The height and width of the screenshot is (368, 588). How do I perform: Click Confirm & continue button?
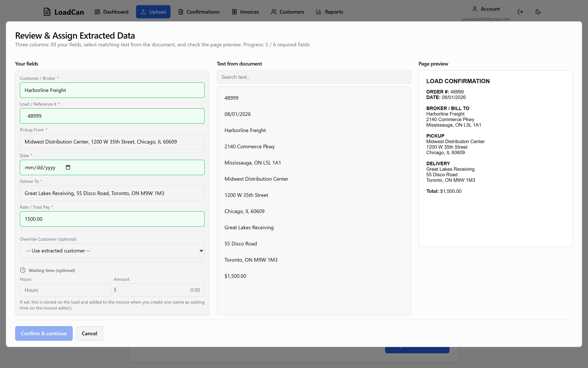coord(44,333)
